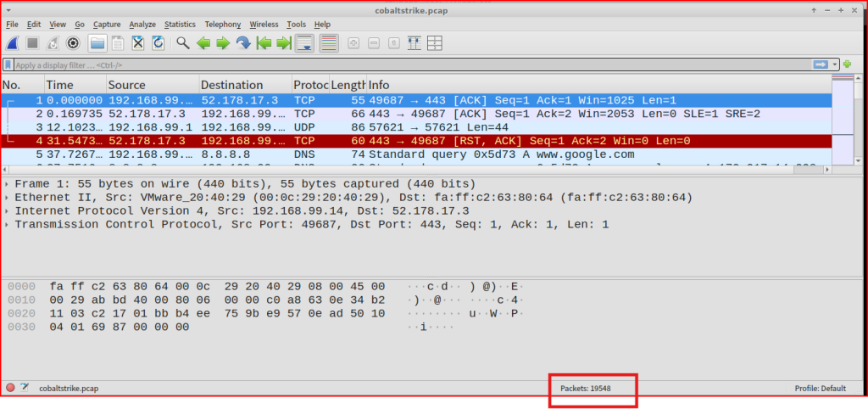The height and width of the screenshot is (409, 868).
Task: Go to the first packet
Action: (x=264, y=43)
